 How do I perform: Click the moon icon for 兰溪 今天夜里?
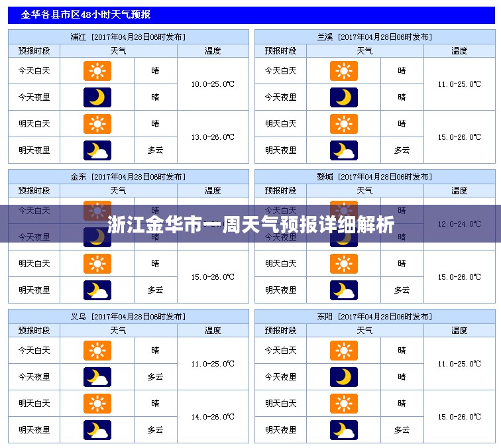[344, 97]
